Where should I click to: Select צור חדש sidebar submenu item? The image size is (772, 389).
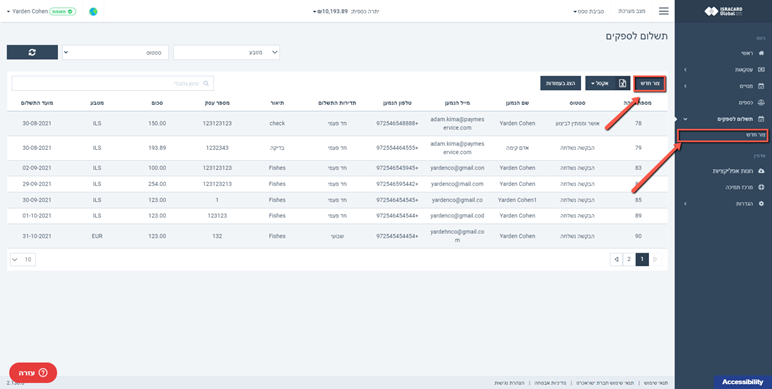pyautogui.click(x=724, y=135)
